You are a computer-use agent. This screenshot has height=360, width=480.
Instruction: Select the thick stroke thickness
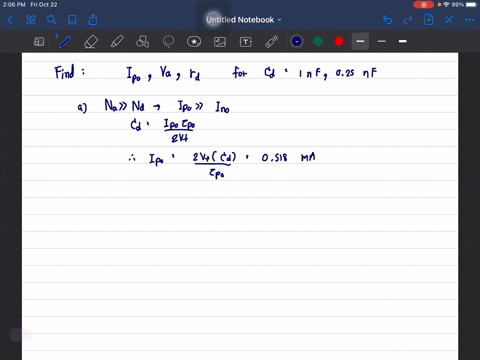pos(403,41)
